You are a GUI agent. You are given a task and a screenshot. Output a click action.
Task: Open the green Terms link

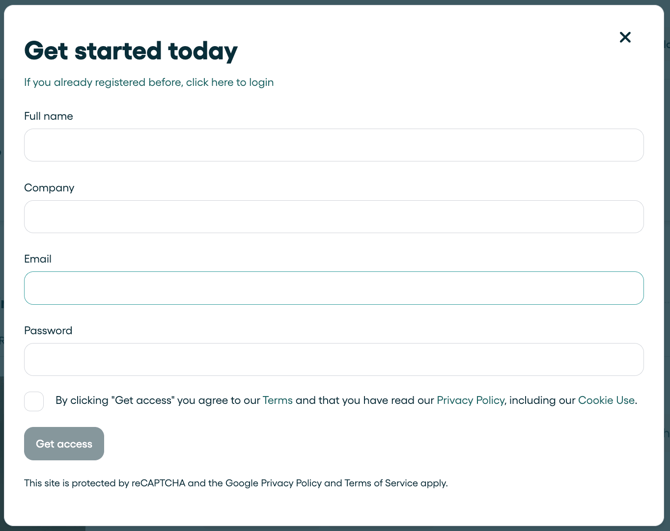click(x=277, y=400)
